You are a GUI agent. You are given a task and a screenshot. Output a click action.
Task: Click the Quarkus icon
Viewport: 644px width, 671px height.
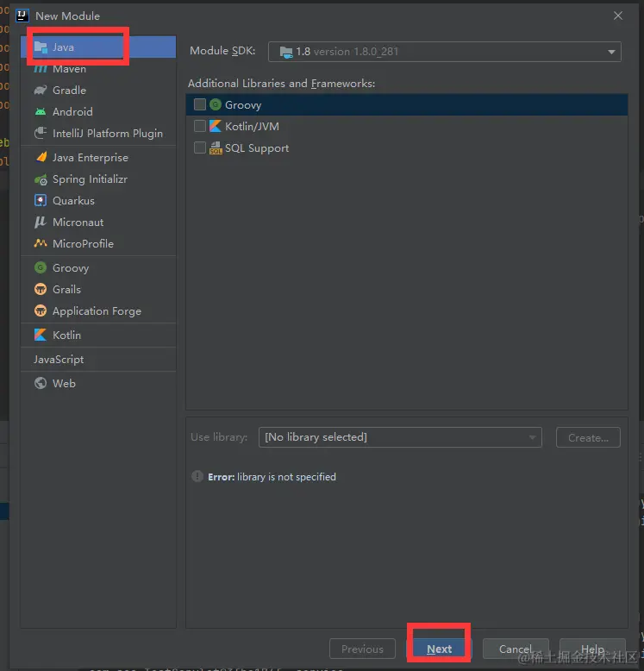[x=41, y=201]
